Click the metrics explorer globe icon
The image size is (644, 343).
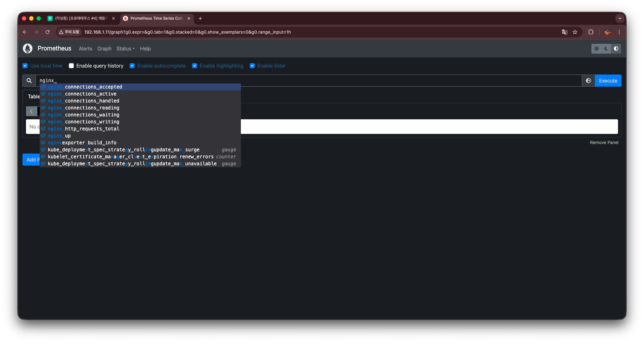pos(589,81)
